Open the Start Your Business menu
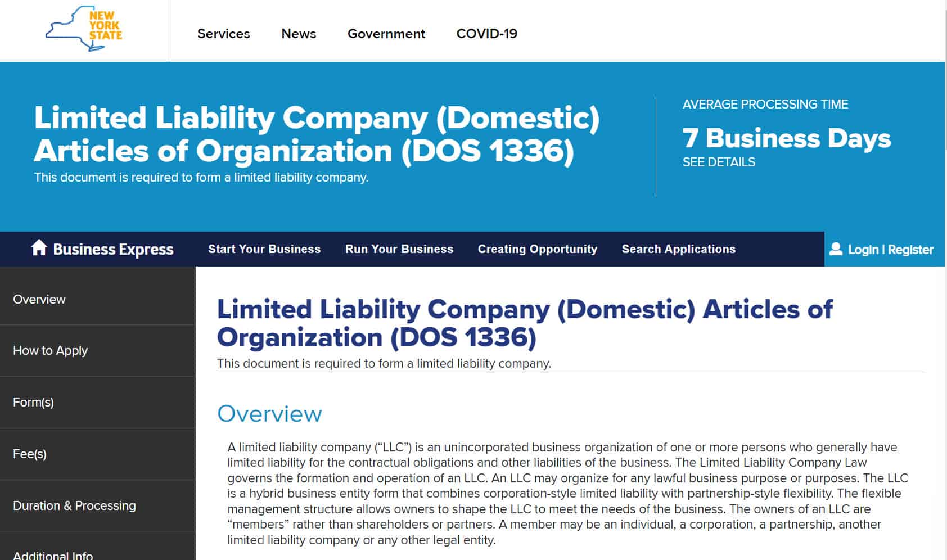 tap(264, 249)
